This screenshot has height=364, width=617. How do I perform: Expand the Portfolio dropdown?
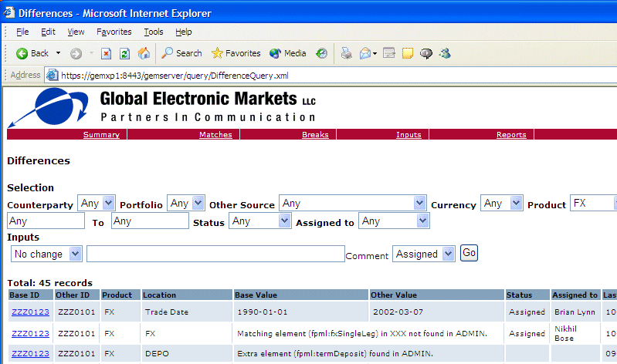(198, 204)
